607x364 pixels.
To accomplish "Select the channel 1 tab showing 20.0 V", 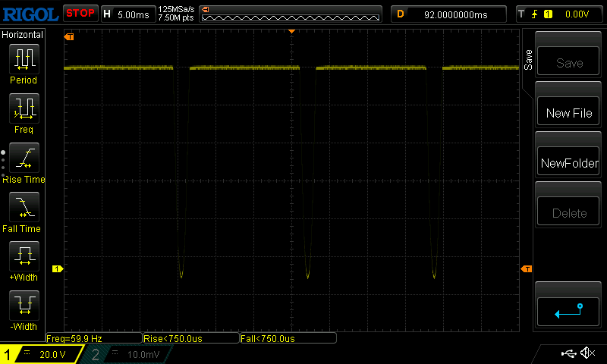I will point(42,354).
